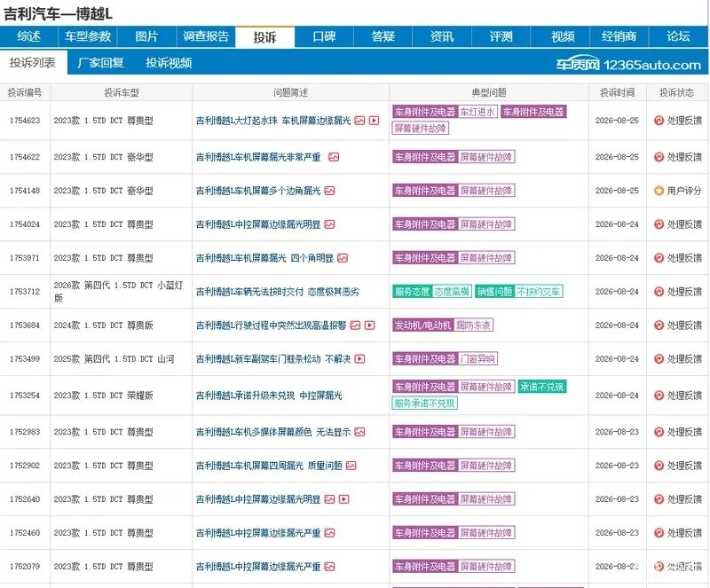This screenshot has height=588, width=710.
Task: Click status icon for complaint 1754623
Action: click(x=659, y=121)
